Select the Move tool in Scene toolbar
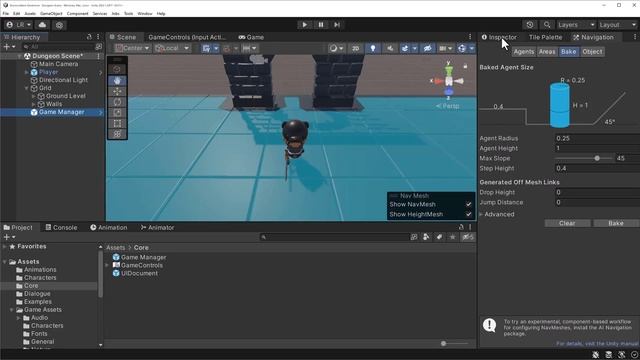The image size is (640, 360). (x=117, y=91)
